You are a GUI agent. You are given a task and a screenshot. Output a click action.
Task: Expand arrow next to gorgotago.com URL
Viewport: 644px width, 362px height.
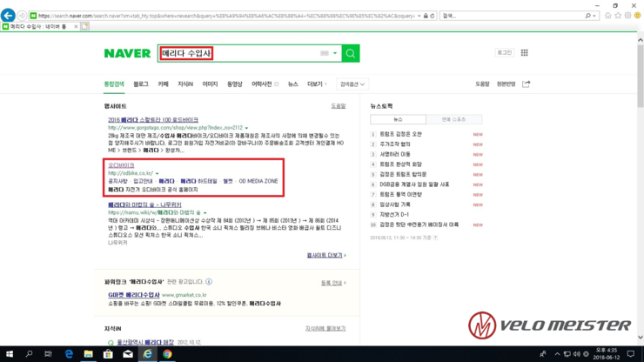(246, 128)
